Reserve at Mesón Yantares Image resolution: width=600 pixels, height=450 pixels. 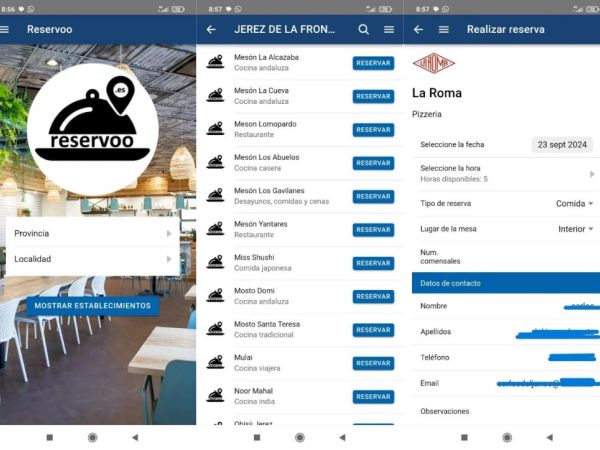(x=373, y=230)
